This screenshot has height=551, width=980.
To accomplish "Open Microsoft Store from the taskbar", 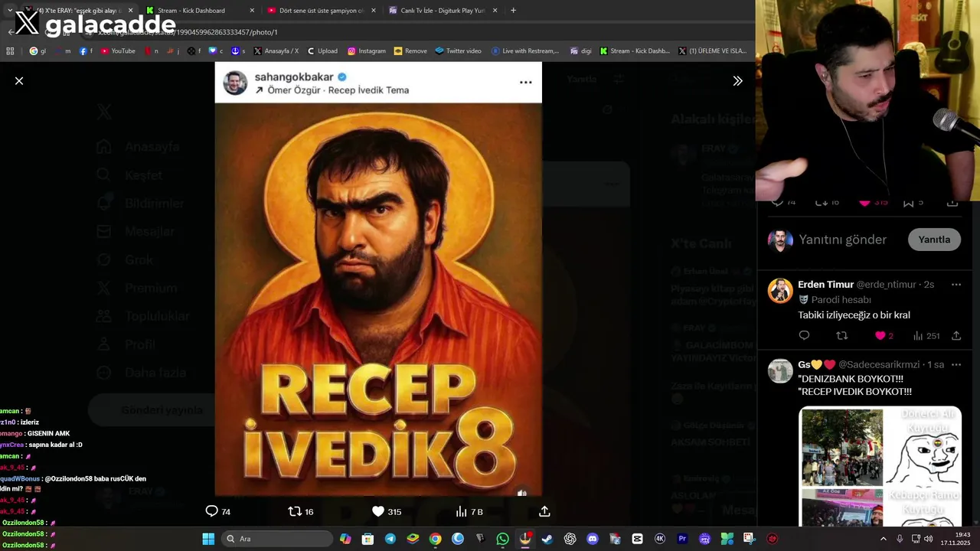I will [367, 539].
